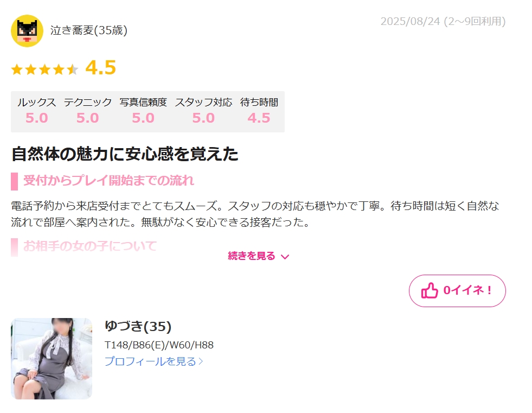Click the arrow icon after プロフィールを見る

201,361
